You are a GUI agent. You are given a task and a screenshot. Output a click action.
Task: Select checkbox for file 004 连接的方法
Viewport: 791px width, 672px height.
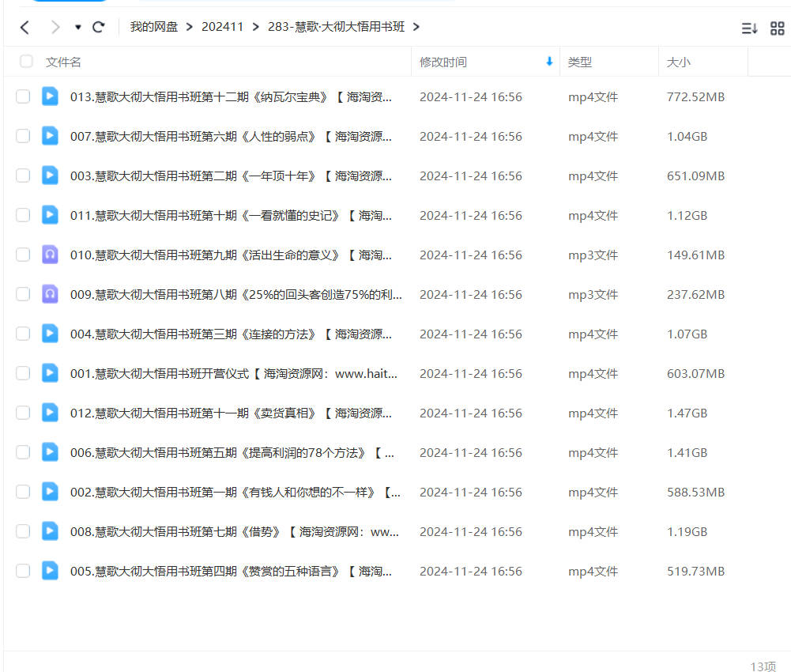[23, 334]
